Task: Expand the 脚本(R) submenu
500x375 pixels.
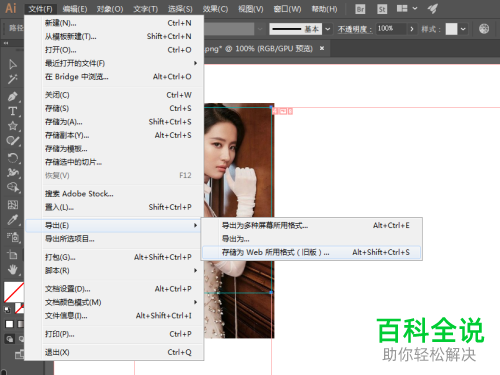Action: click(x=114, y=271)
